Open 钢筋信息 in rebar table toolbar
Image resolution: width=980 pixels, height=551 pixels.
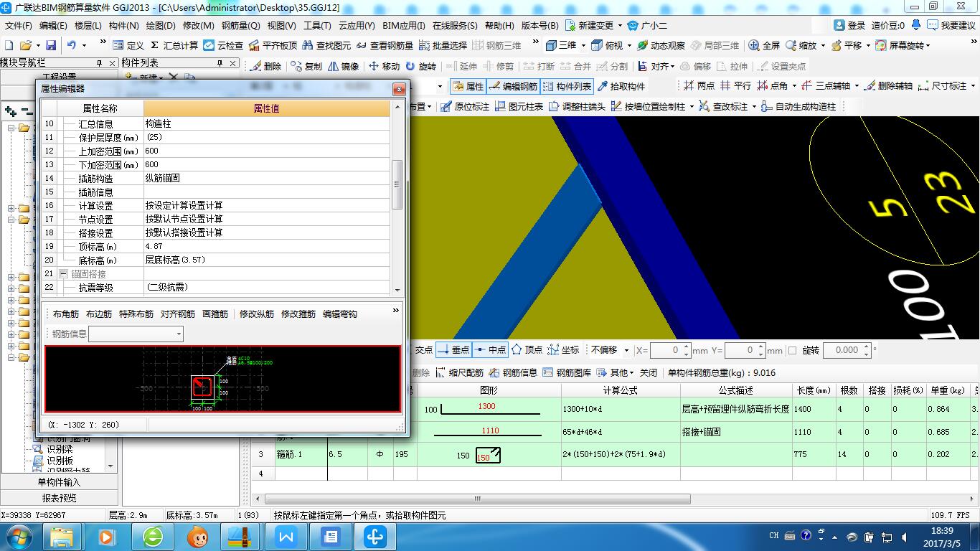513,372
